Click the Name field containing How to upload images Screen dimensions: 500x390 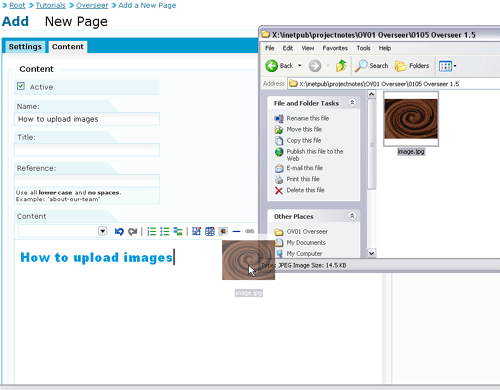point(87,119)
